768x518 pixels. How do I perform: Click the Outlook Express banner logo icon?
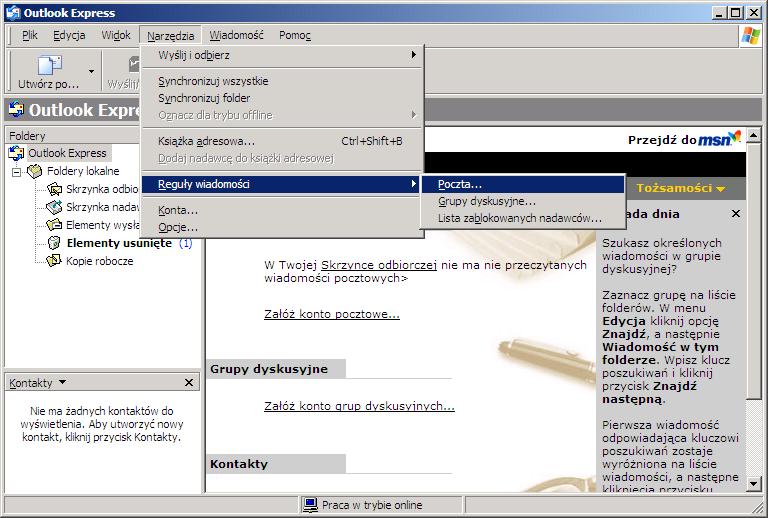[x=16, y=110]
